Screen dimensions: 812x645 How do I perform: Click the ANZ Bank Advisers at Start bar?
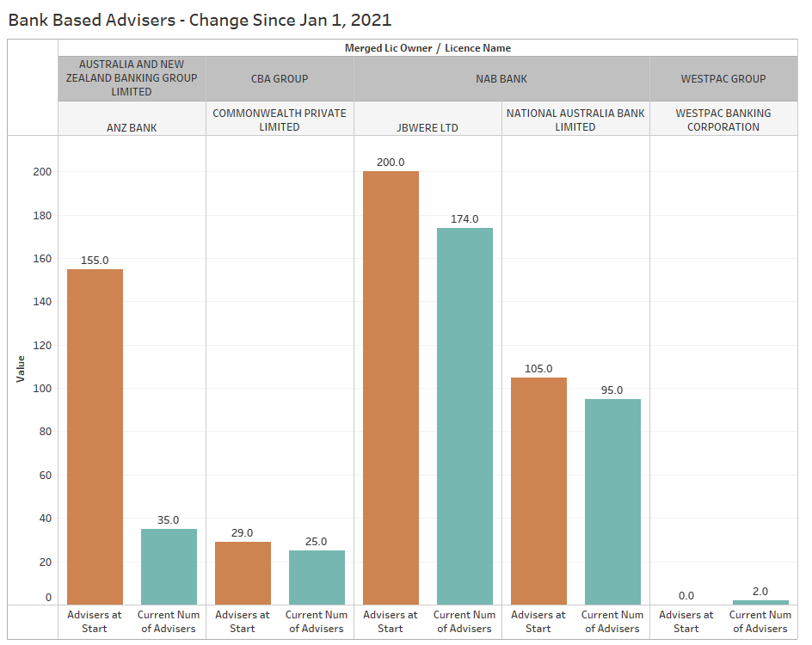point(95,437)
